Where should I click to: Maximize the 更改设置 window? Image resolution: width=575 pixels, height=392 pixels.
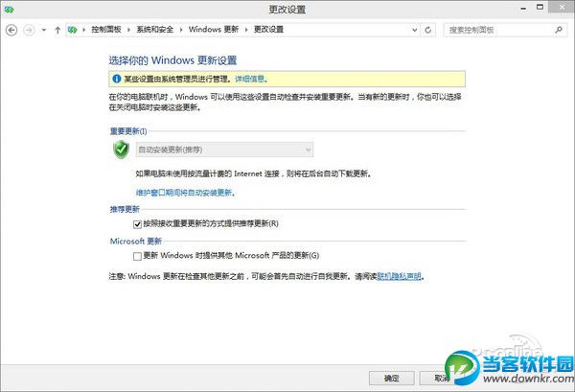click(540, 7)
